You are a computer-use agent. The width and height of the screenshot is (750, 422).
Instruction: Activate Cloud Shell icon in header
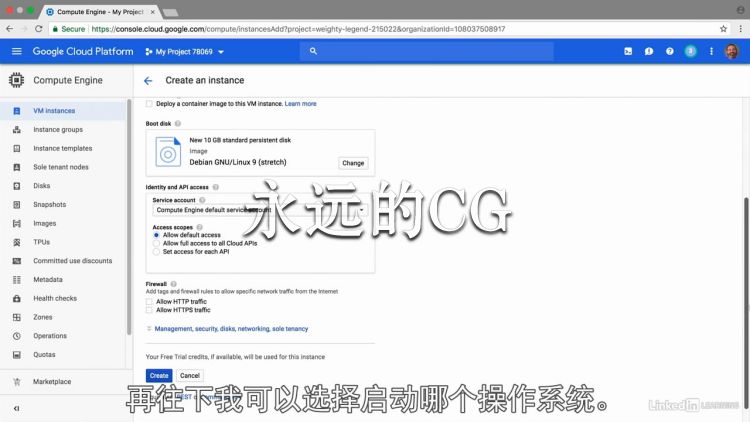628,51
